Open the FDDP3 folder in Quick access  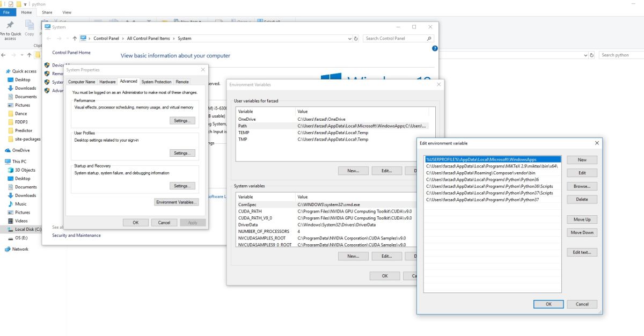coord(21,122)
